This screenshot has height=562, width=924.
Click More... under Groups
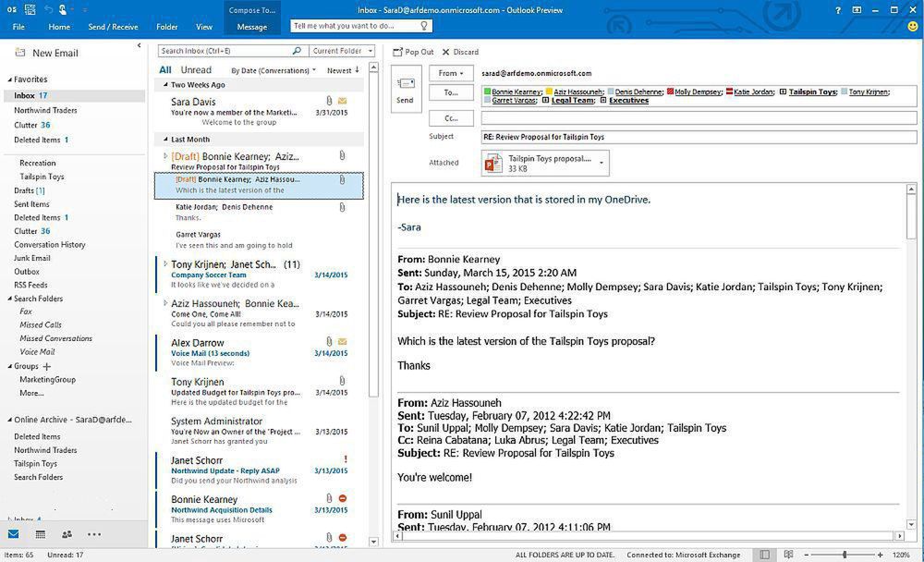pyautogui.click(x=31, y=394)
